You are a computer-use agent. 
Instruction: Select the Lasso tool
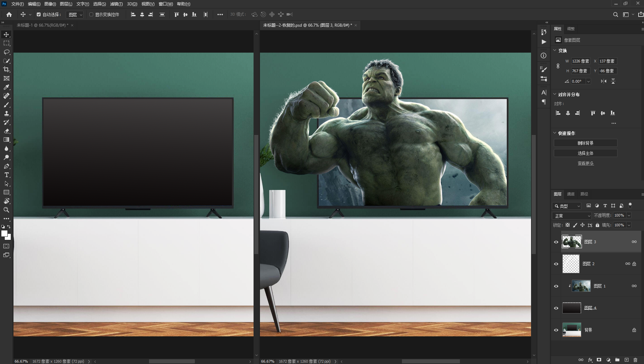[6, 52]
